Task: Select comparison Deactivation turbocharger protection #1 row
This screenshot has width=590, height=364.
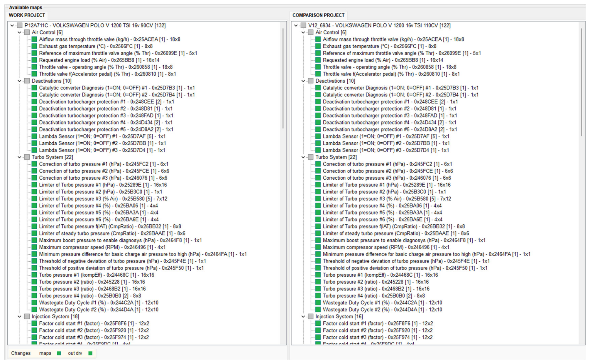Action: (x=390, y=102)
